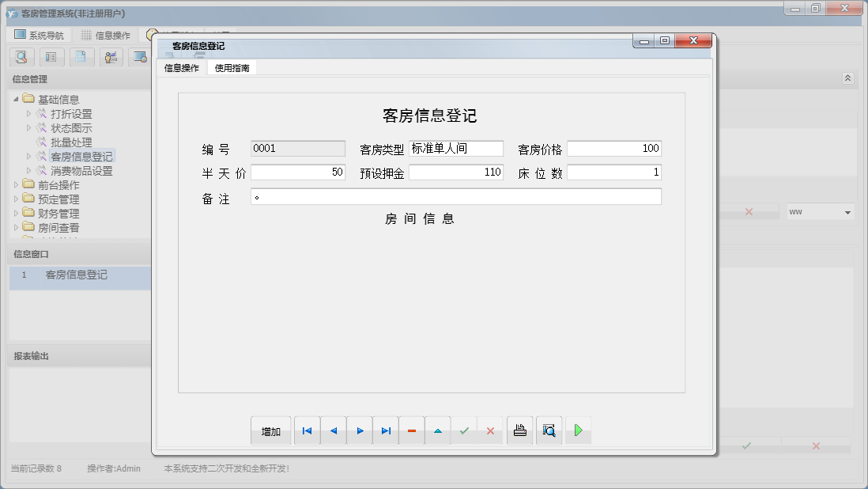
Task: Expand the 消费物品设置 tree arrow
Action: coord(28,171)
